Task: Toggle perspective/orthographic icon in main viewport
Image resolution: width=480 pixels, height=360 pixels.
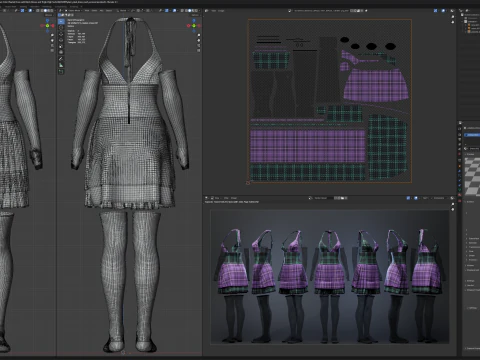Action: [199, 51]
